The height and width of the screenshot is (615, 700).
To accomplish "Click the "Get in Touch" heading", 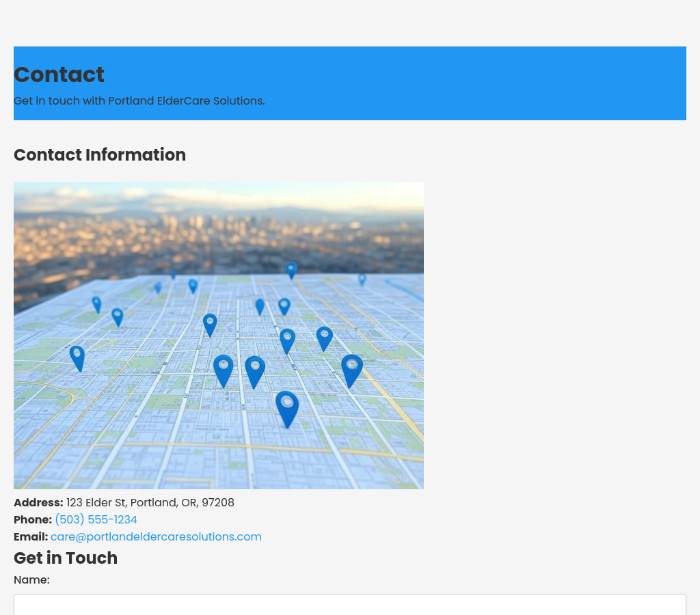I will coord(66,558).
